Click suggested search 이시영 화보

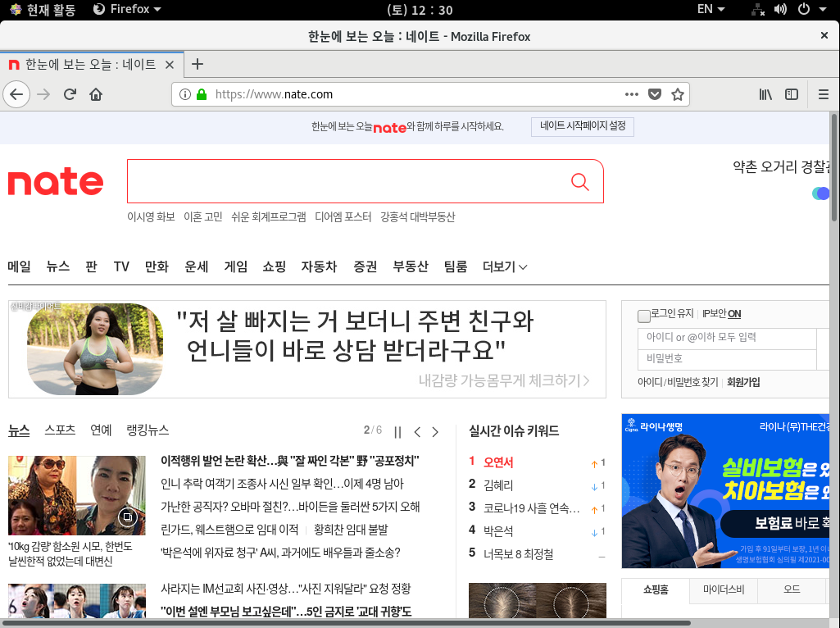(x=151, y=217)
